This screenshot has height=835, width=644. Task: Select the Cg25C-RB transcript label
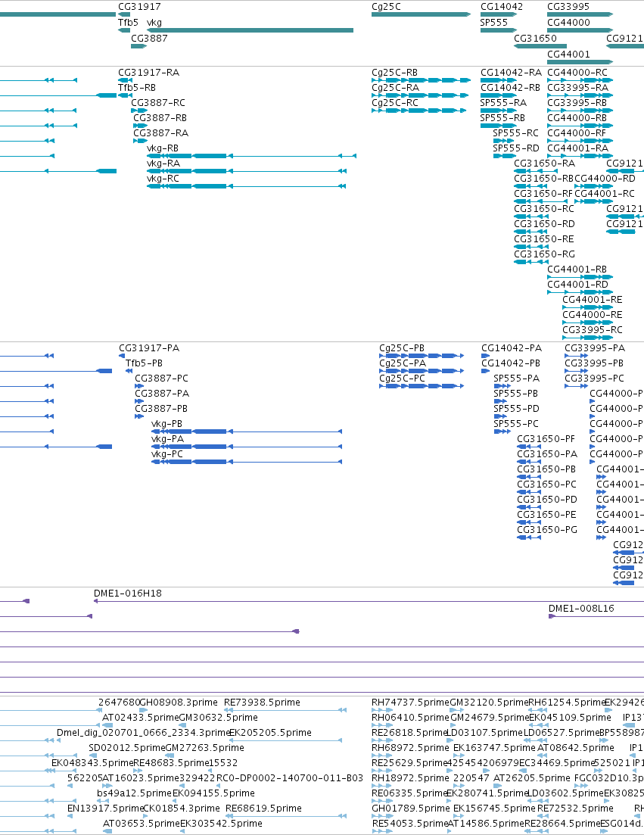point(394,73)
